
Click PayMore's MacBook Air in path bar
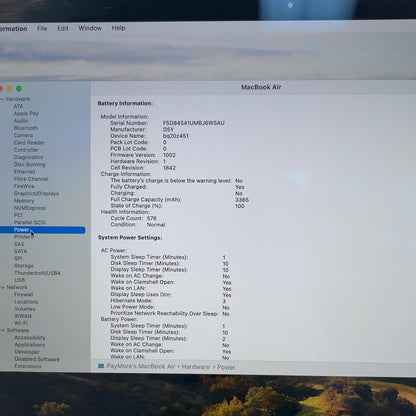(141, 367)
